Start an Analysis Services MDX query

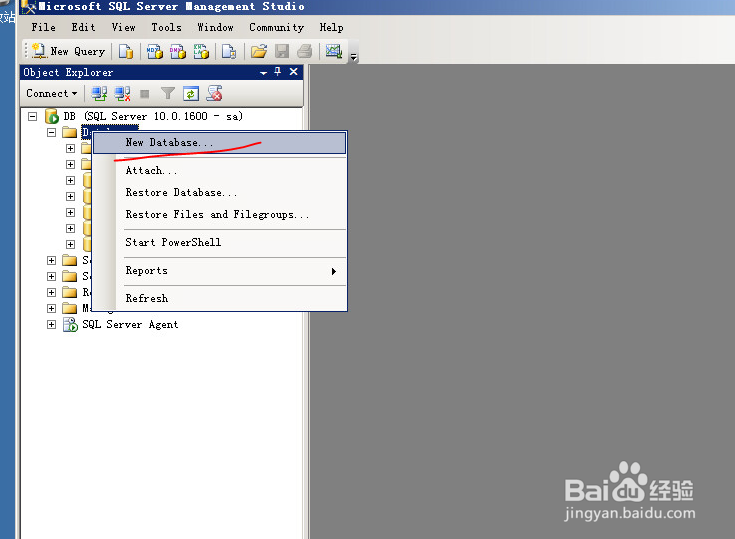point(155,51)
